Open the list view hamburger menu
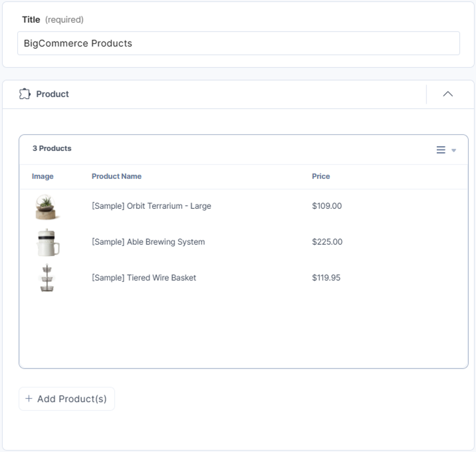476x452 pixels. click(441, 150)
